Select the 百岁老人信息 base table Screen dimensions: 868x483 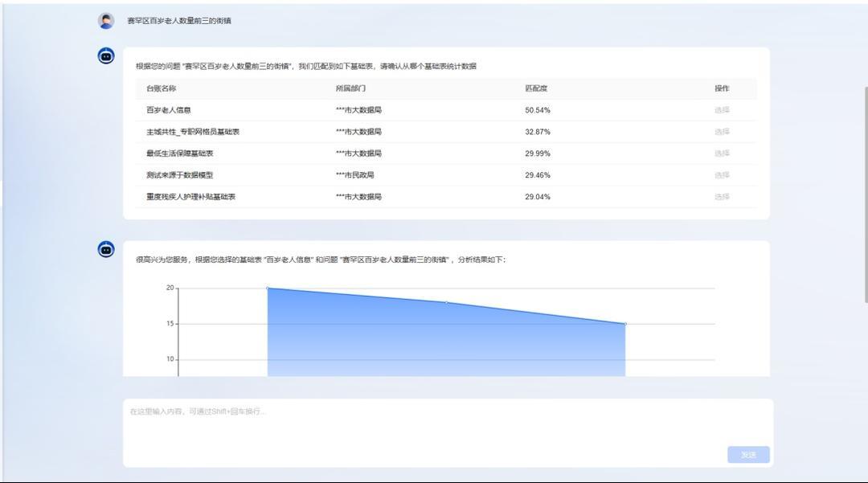point(722,110)
